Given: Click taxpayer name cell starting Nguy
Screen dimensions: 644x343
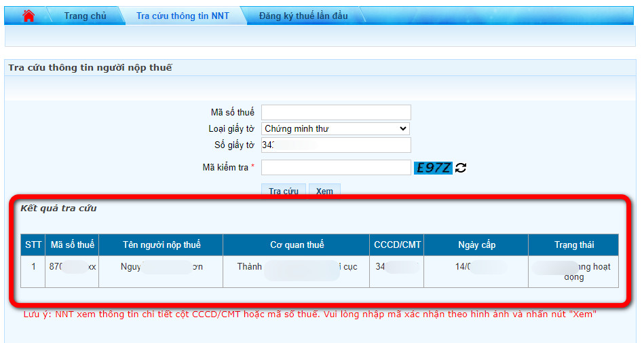Looking at the screenshot, I should pyautogui.click(x=162, y=272).
